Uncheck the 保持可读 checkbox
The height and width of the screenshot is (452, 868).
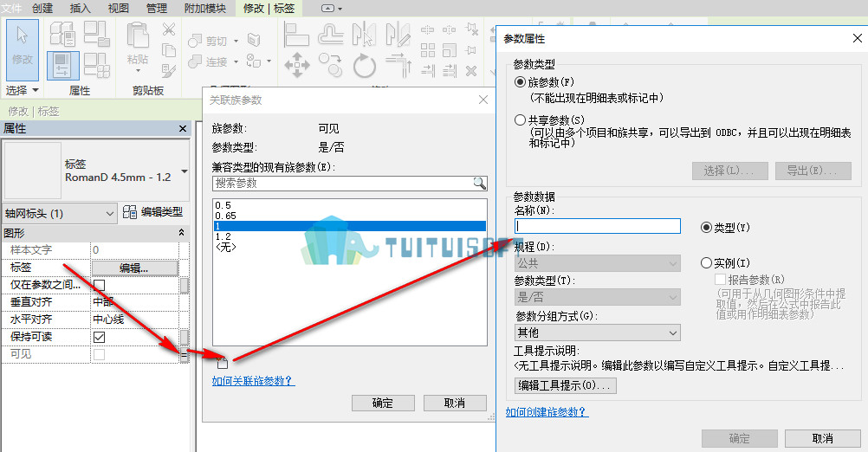99,337
